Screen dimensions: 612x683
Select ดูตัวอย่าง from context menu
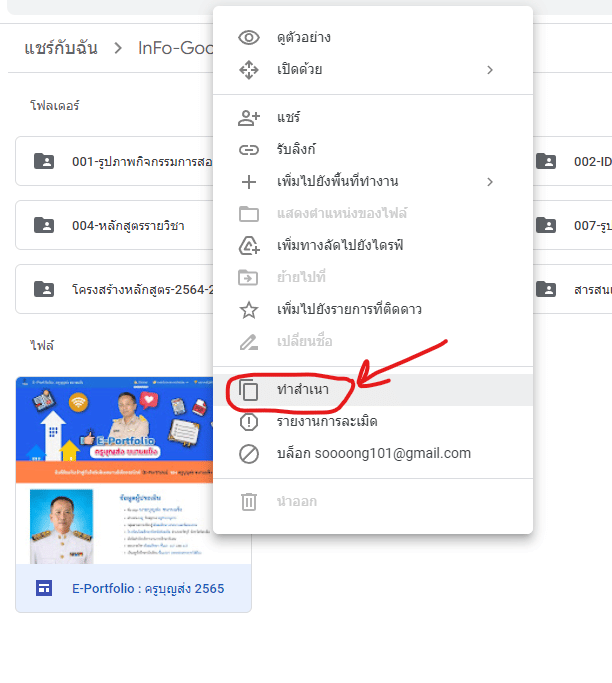coord(304,38)
